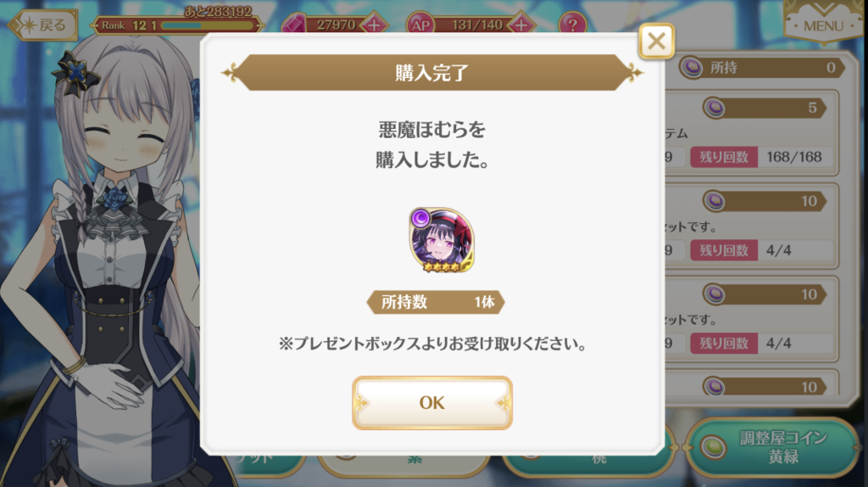Tap the 所持数 1体 banner
The height and width of the screenshot is (487, 868).
pos(436,302)
